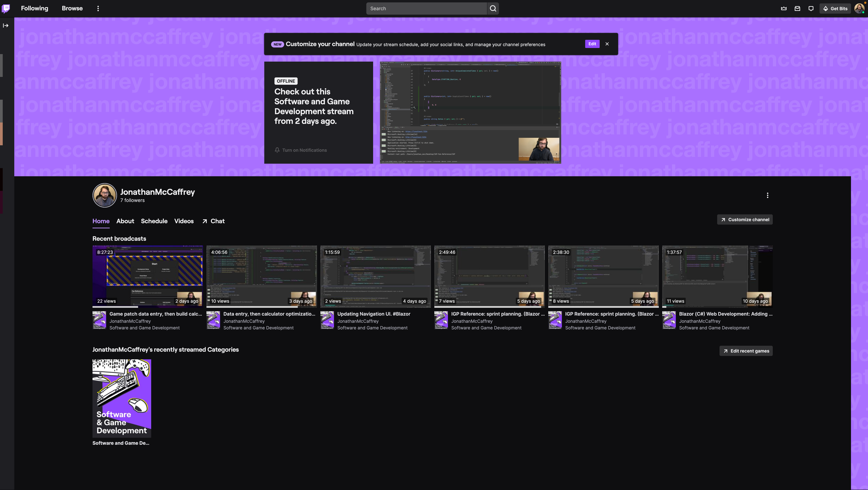Dismiss the Customize your channel banner
Viewport: 868px width, 490px height.
coord(607,44)
